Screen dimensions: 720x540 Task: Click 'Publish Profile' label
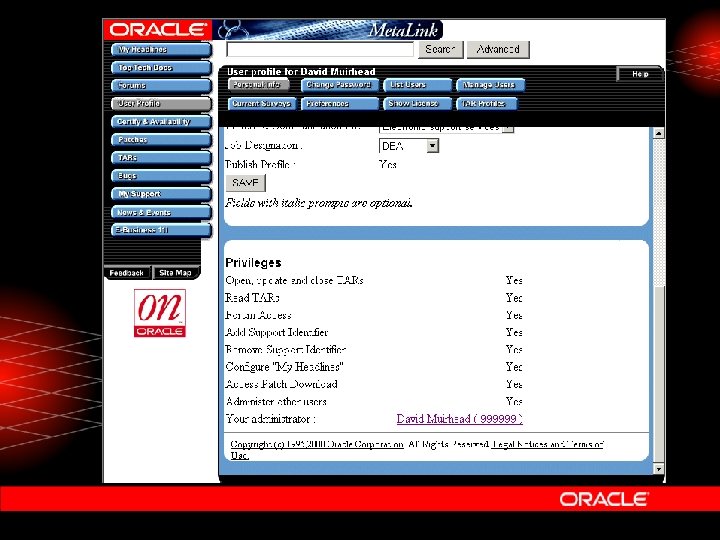(x=260, y=164)
